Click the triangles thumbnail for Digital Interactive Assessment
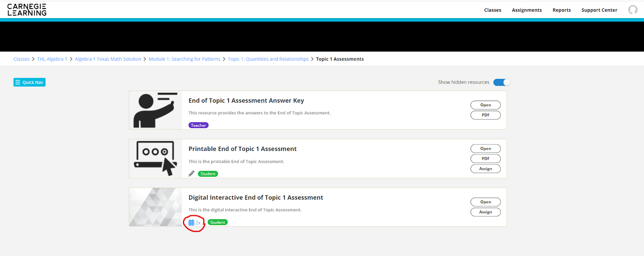Image resolution: width=644 pixels, height=256 pixels. tap(155, 207)
